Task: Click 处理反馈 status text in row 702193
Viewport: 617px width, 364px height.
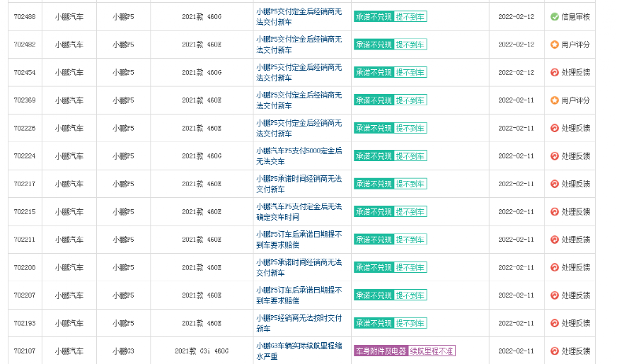Action: (x=576, y=323)
